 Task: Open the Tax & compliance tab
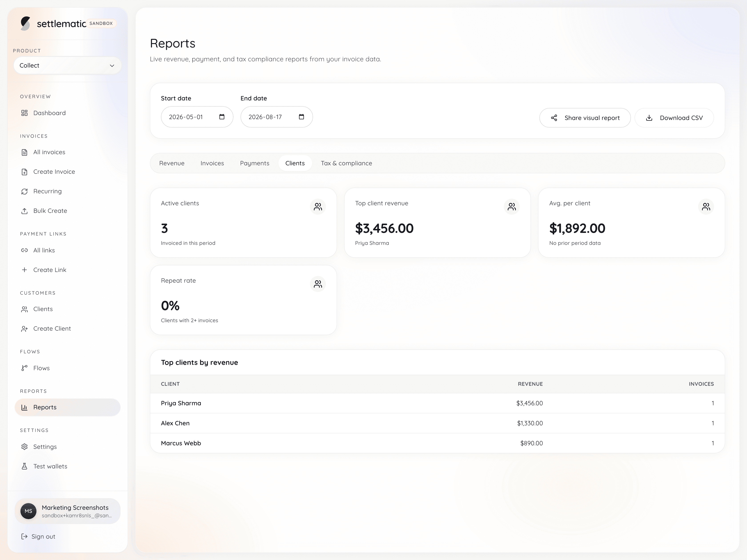346,163
